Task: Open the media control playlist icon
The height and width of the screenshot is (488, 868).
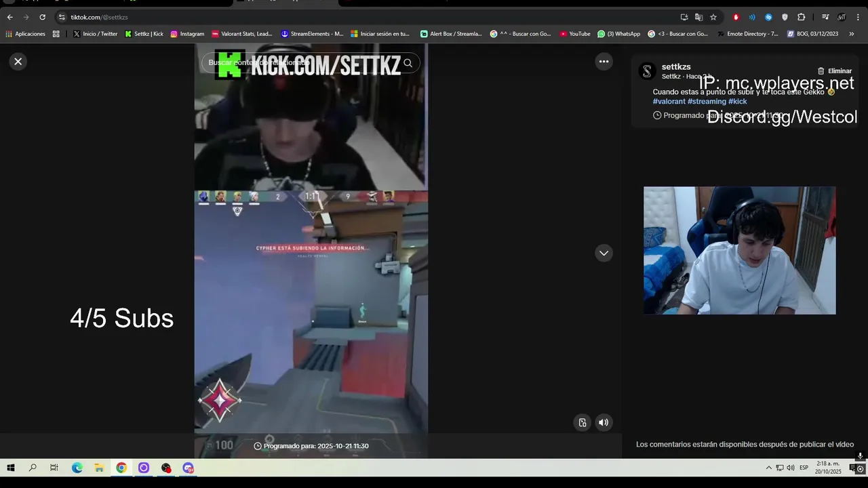Action: (825, 17)
